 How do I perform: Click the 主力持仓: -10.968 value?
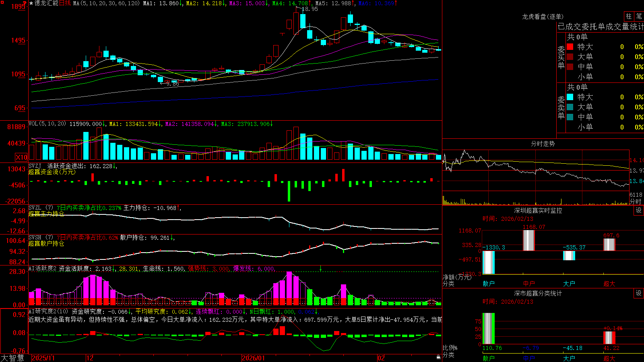pos(150,208)
